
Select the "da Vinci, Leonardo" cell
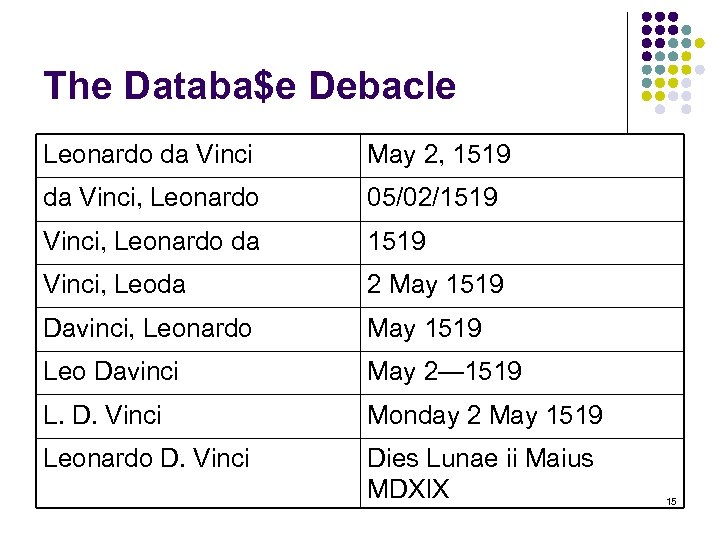pos(151,198)
